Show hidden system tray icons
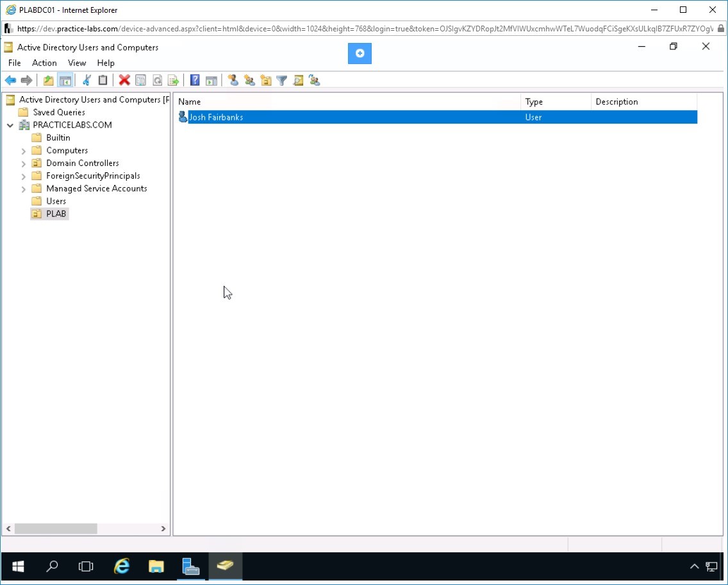Screen dimensions: 728x585 point(694,566)
